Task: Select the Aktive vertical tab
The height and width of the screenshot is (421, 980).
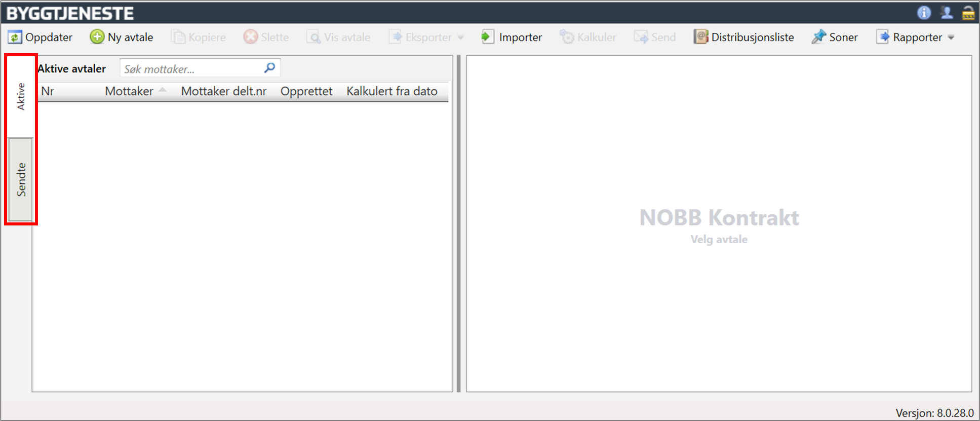Action: click(21, 96)
